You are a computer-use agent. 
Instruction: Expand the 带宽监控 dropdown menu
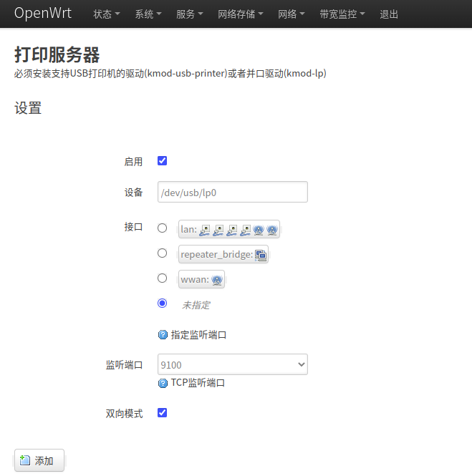coord(342,14)
